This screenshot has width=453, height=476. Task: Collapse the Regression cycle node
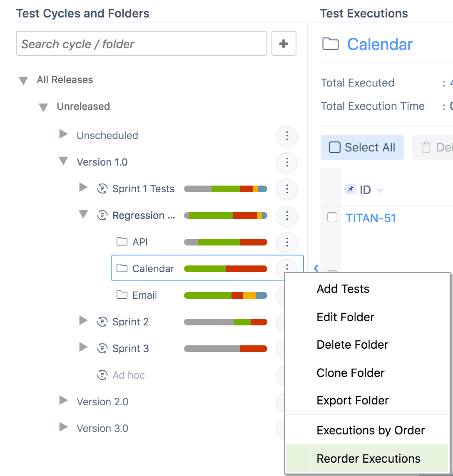(x=83, y=215)
